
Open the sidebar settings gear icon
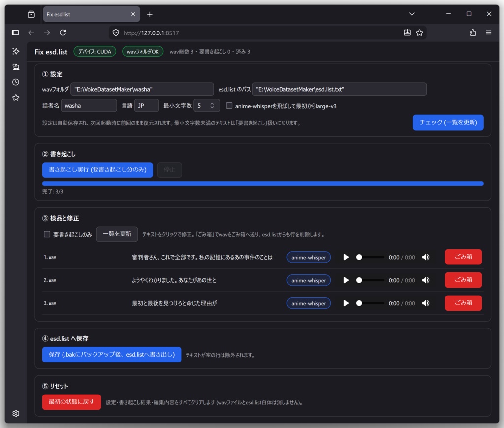16,414
